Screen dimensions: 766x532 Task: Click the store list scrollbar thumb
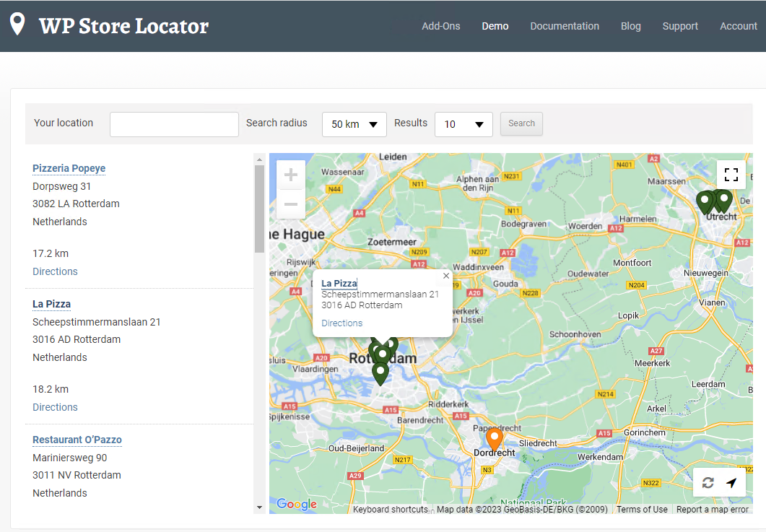pyautogui.click(x=259, y=209)
